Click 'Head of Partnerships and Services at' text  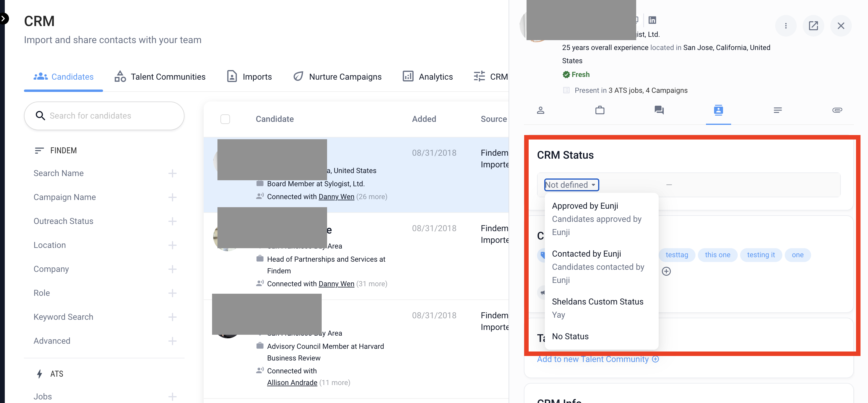click(326, 259)
